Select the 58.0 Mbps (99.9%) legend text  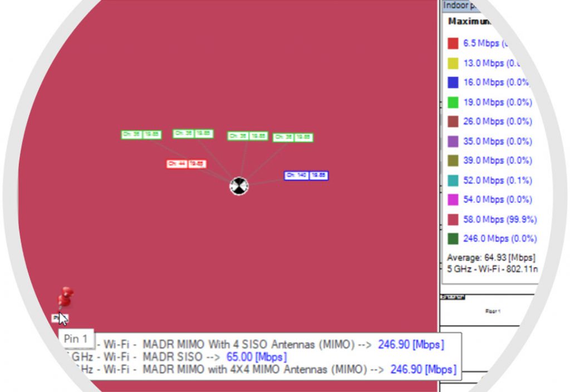click(500, 219)
